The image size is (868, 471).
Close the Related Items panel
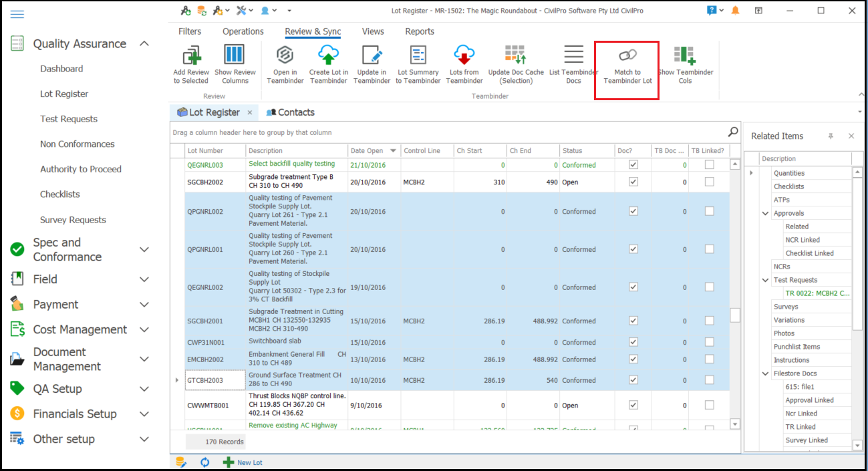pyautogui.click(x=851, y=136)
